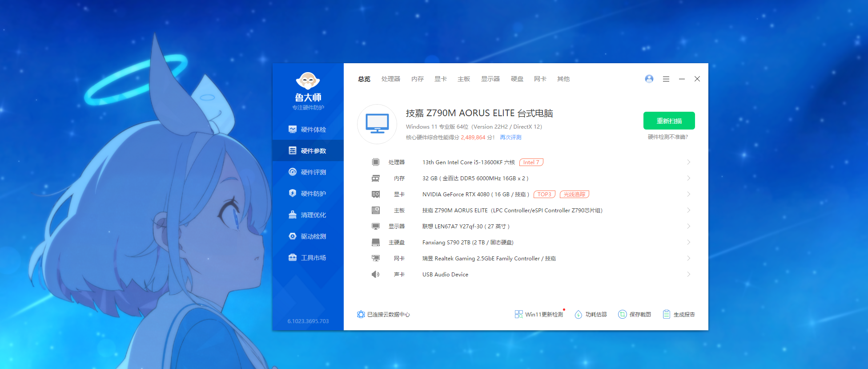Expand the 声卡 row chevron

coord(688,274)
